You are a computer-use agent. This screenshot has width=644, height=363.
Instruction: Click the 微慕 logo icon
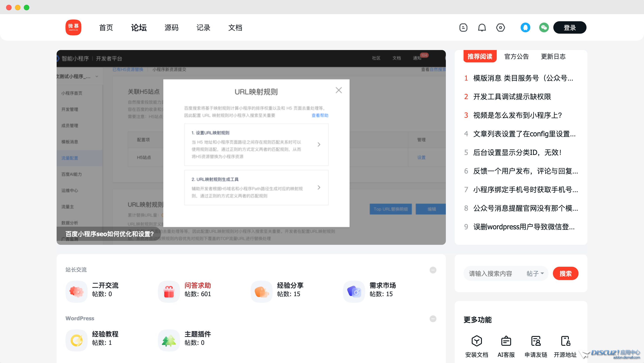coord(73,27)
